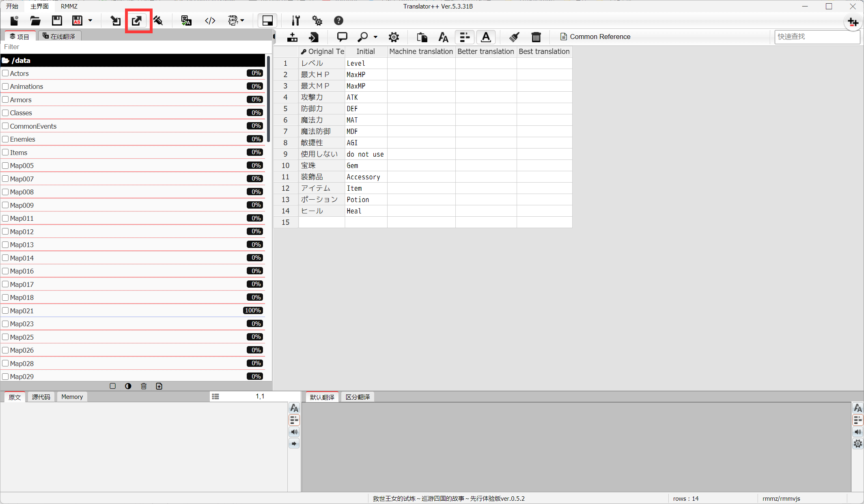Check the Actors file checkbox
This screenshot has height=504, width=864.
pos(6,73)
